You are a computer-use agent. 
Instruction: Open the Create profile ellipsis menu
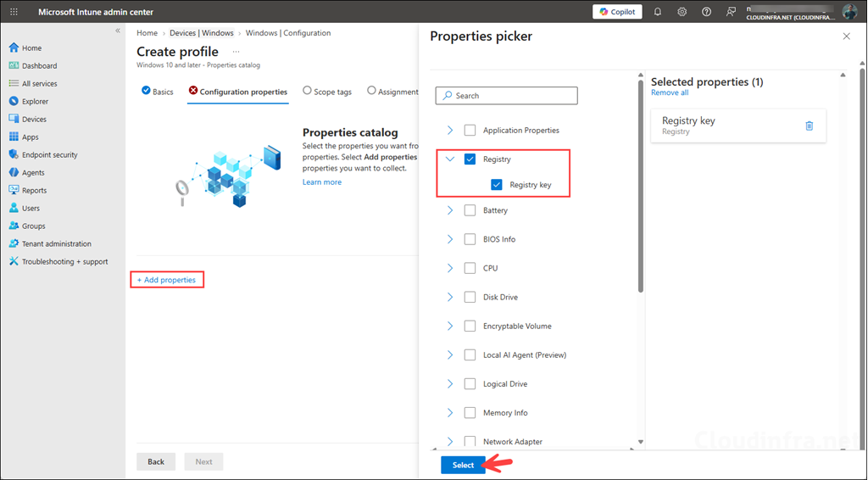(x=236, y=52)
